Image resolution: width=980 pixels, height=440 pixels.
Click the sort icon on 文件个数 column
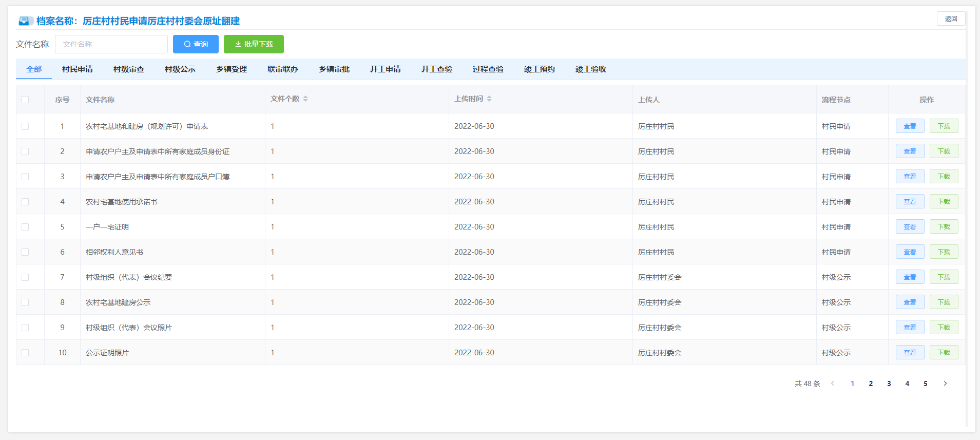305,99
